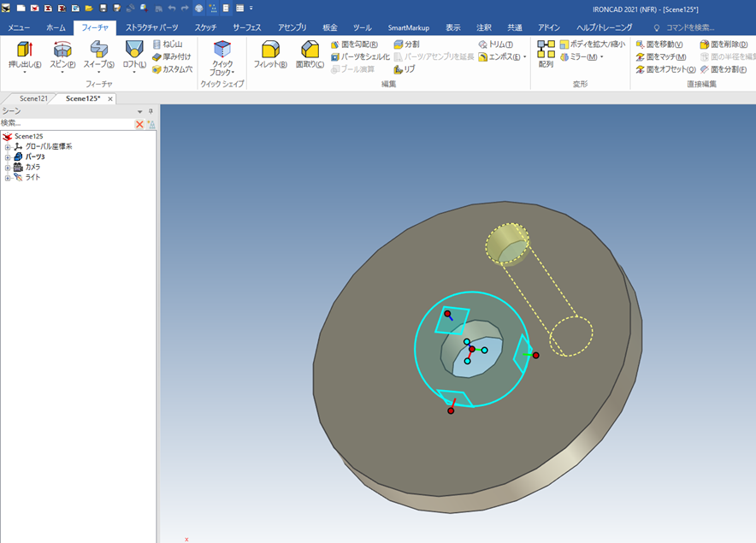This screenshot has width=756, height=543.
Task: Toggle the scene panel pin icon
Action: [x=151, y=111]
